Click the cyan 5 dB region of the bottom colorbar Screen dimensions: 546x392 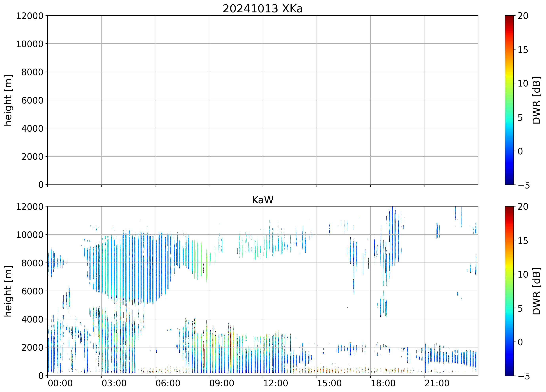[509, 308]
